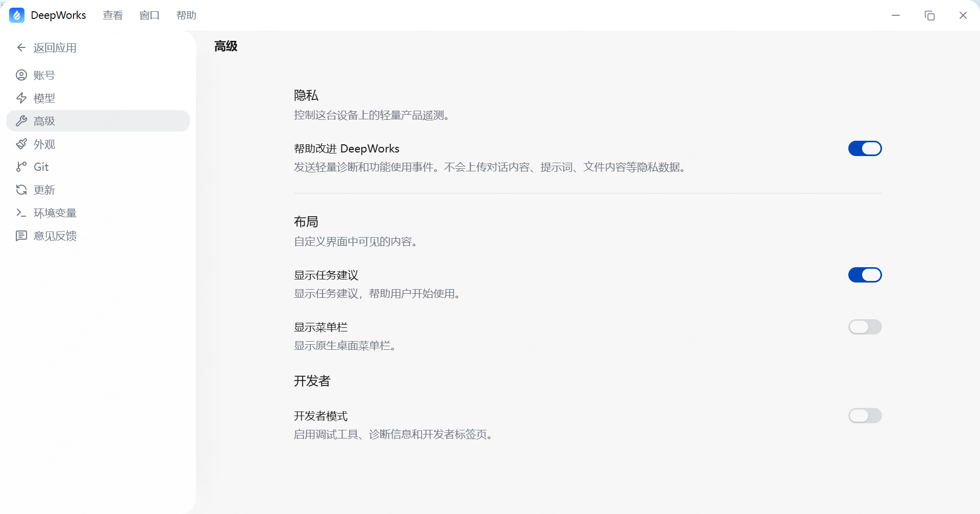Open the 外观 settings page
The height and width of the screenshot is (514, 980).
(98, 144)
